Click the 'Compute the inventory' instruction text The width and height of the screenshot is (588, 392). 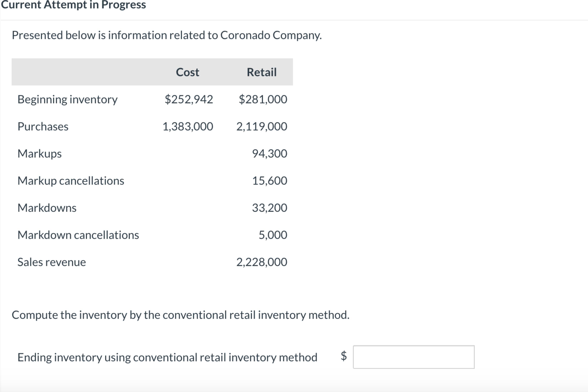[180, 315]
